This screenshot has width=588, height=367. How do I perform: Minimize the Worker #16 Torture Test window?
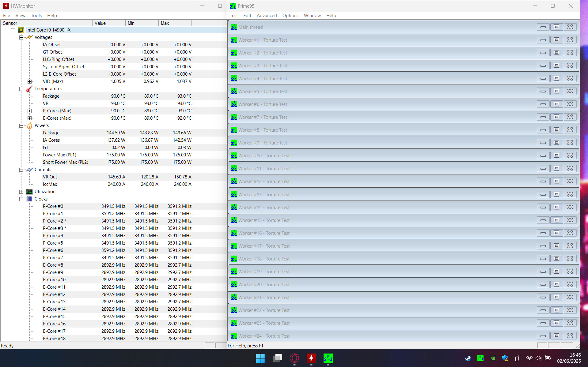(543, 233)
